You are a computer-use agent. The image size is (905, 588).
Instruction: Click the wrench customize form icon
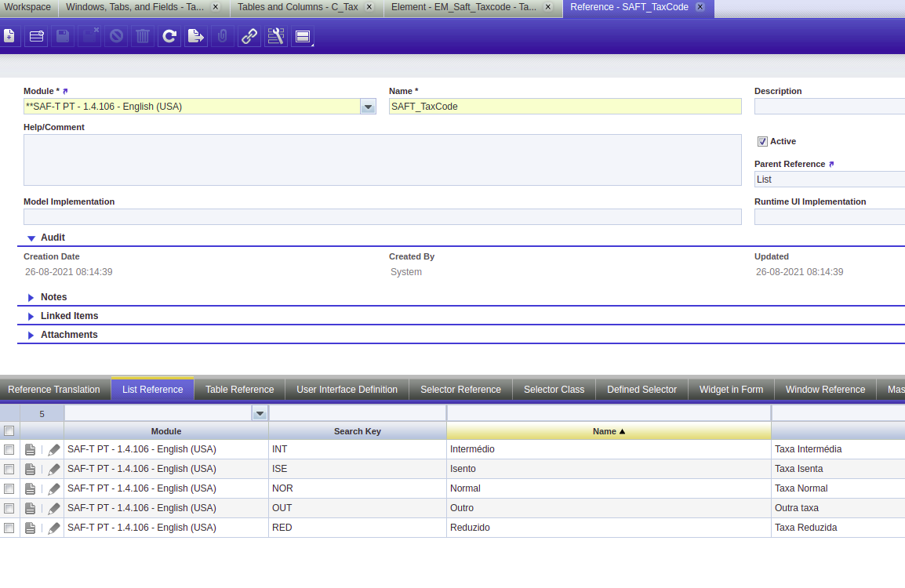275,36
